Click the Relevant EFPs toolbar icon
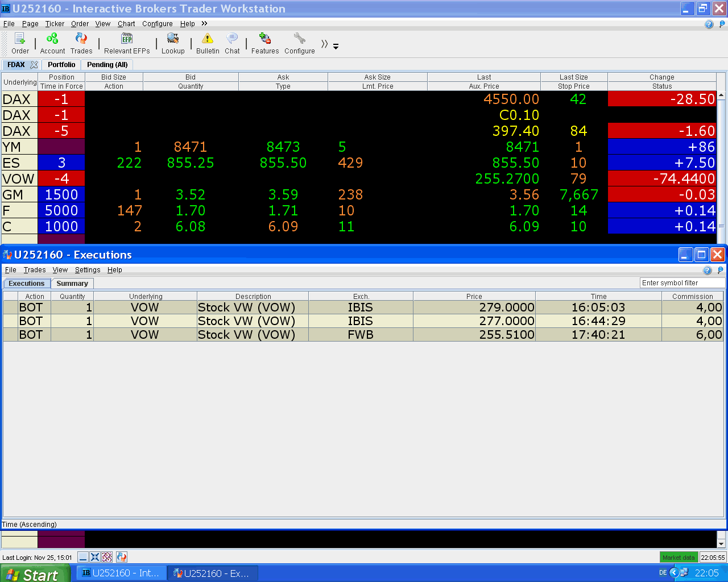 click(127, 43)
